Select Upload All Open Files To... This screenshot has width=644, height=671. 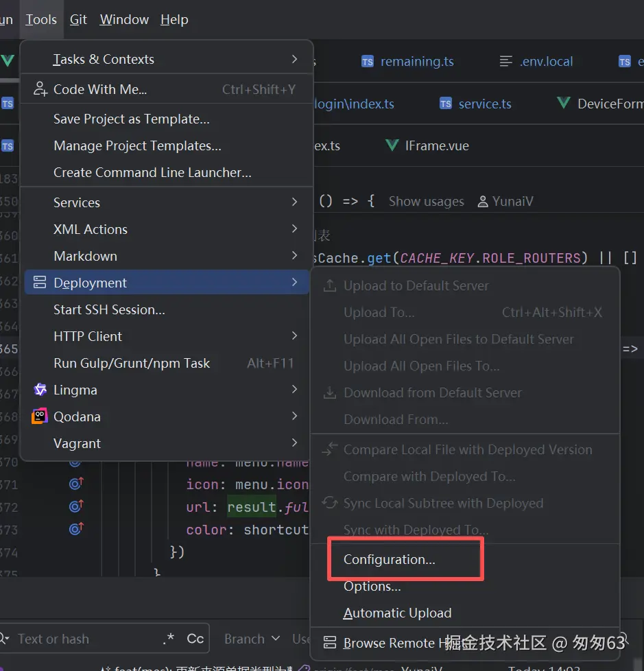coord(465,366)
